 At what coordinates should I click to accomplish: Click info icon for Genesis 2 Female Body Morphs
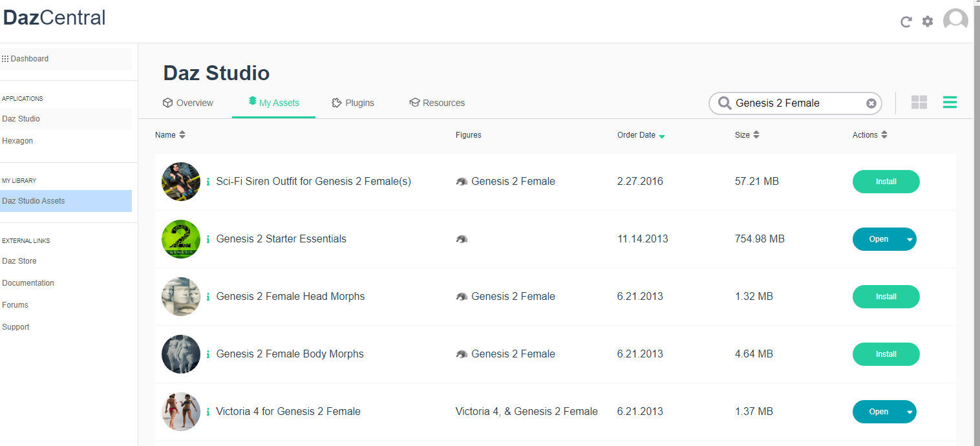[208, 354]
